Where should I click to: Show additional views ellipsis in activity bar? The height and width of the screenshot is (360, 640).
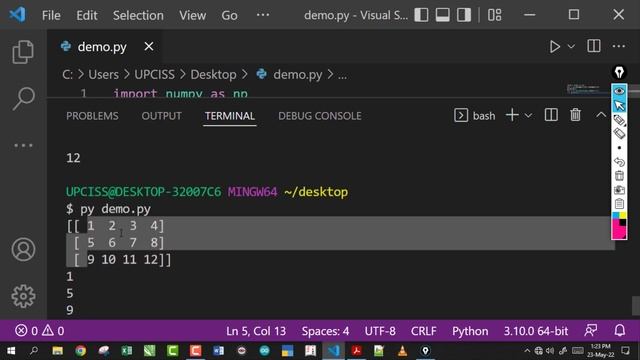click(x=23, y=145)
